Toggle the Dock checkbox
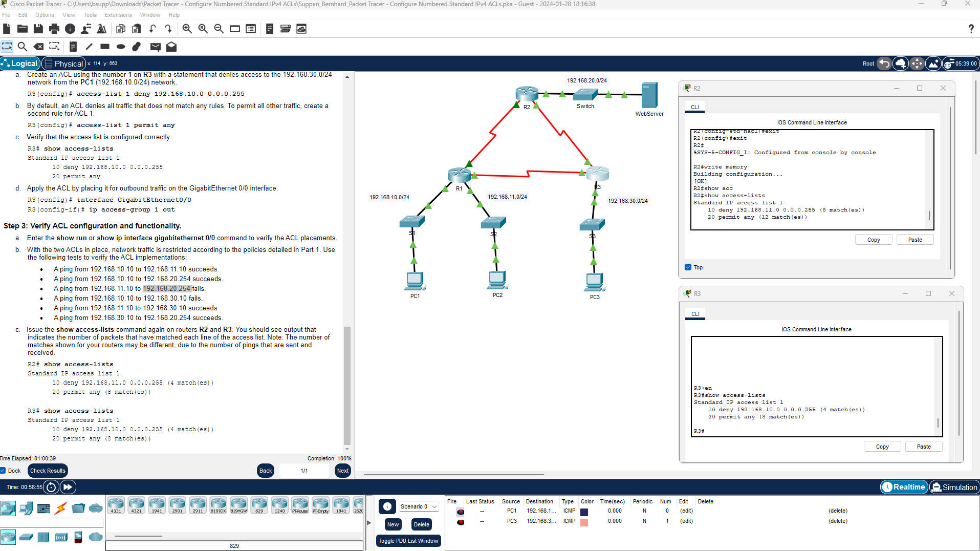This screenshot has height=551, width=980. tap(3, 471)
